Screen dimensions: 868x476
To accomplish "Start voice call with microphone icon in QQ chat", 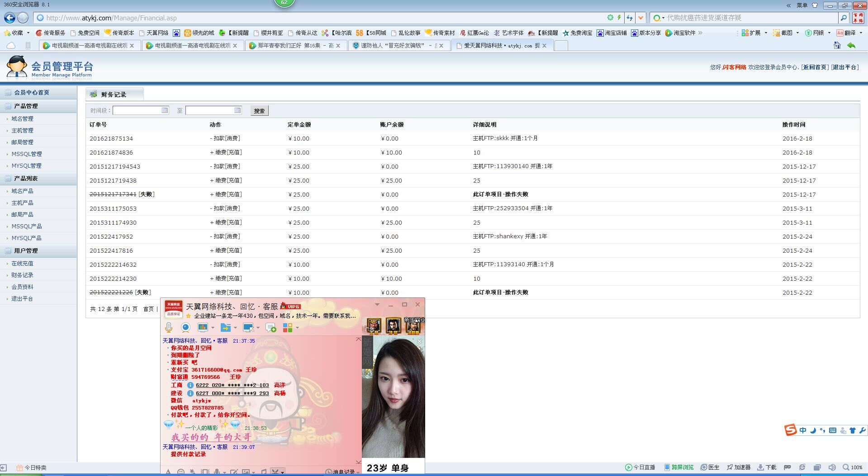I will [x=169, y=327].
